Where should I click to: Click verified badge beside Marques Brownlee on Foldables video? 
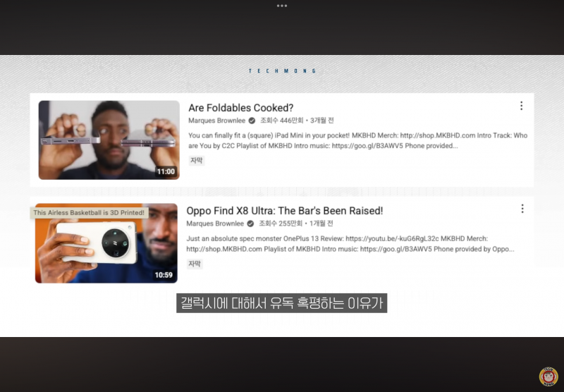pos(252,121)
